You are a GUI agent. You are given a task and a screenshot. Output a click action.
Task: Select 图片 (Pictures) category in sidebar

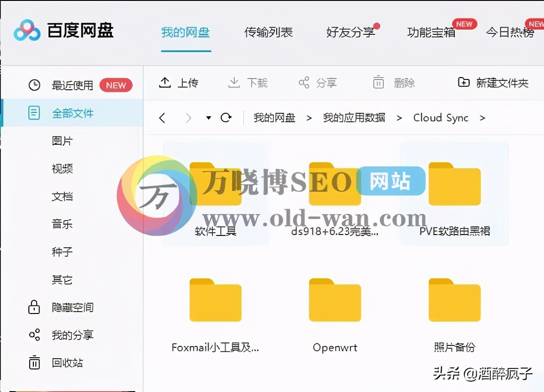point(62,141)
